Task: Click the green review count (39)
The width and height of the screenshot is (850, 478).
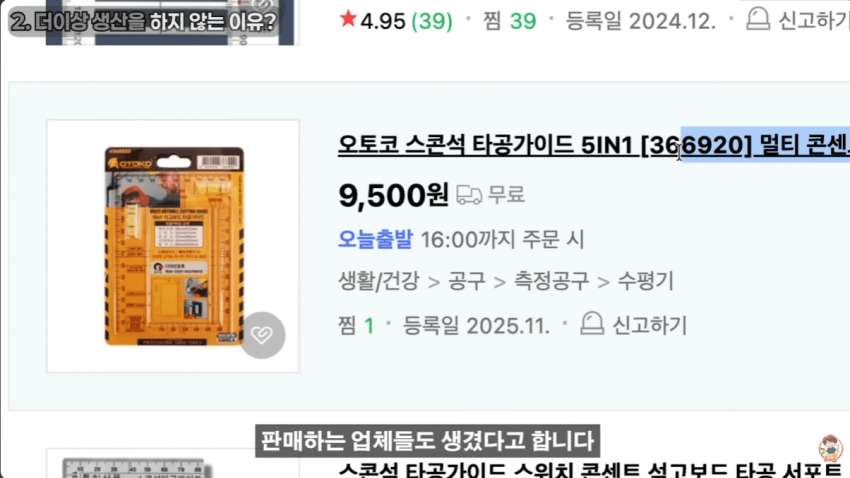Action: [x=432, y=21]
